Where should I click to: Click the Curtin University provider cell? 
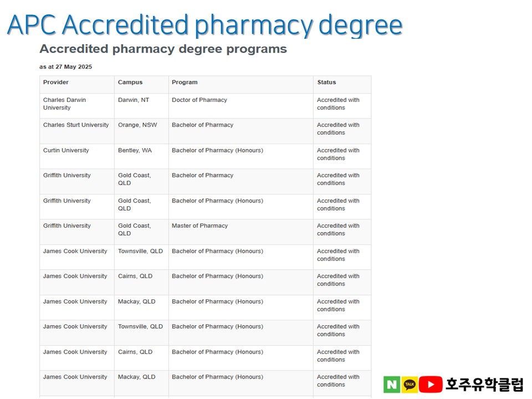tap(66, 151)
